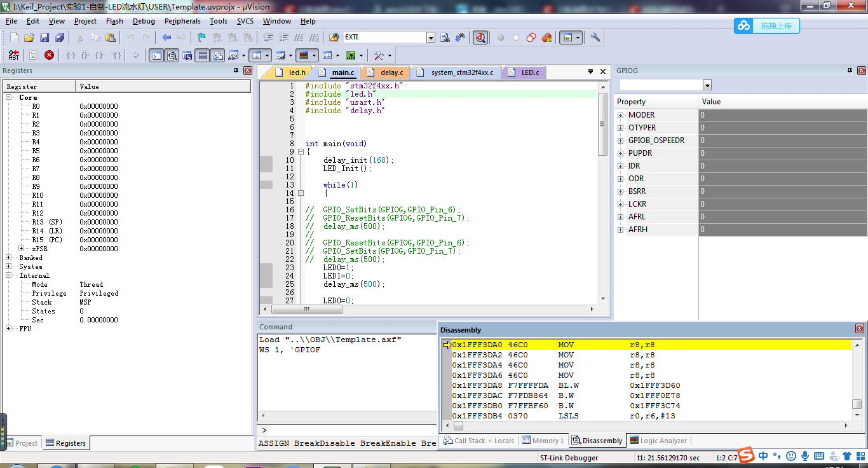Step over the line with second braces icon
This screenshot has width=868, height=468.
click(86, 55)
